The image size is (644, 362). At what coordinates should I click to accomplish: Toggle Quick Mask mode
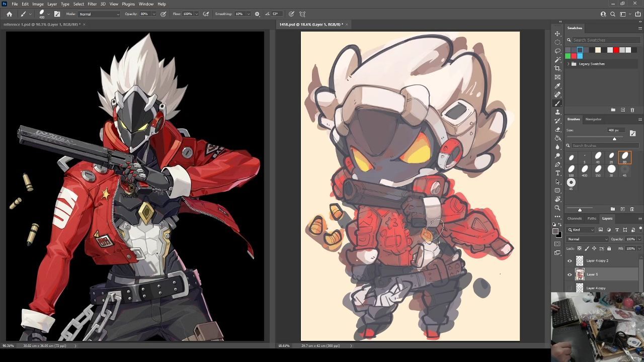click(x=557, y=244)
